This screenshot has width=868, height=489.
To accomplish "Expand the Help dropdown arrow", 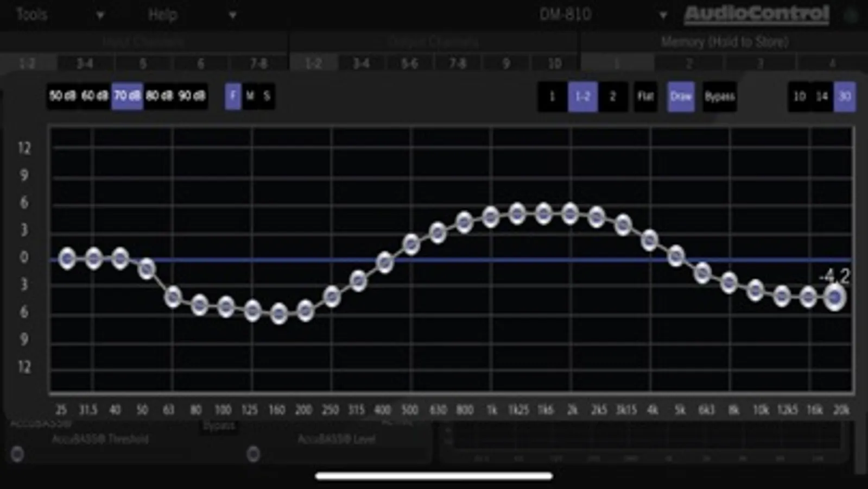I will (232, 15).
